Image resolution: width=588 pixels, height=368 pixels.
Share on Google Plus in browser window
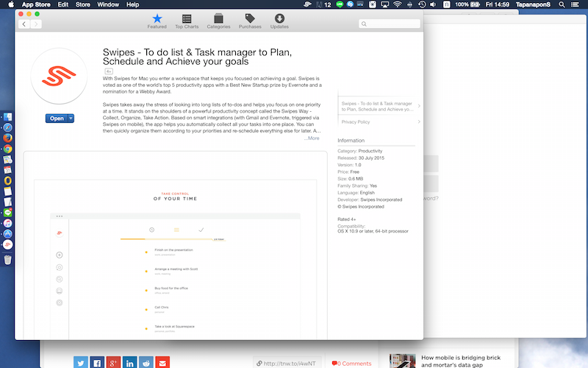click(113, 363)
